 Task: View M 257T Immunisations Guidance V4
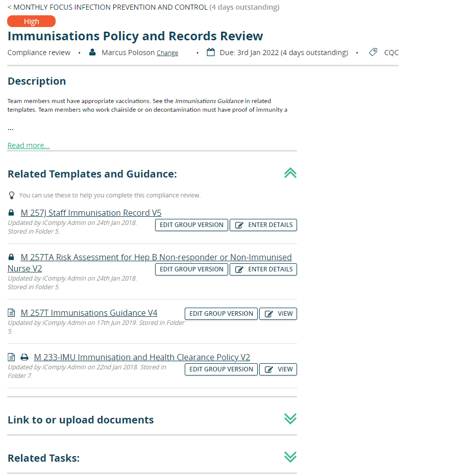278,314
